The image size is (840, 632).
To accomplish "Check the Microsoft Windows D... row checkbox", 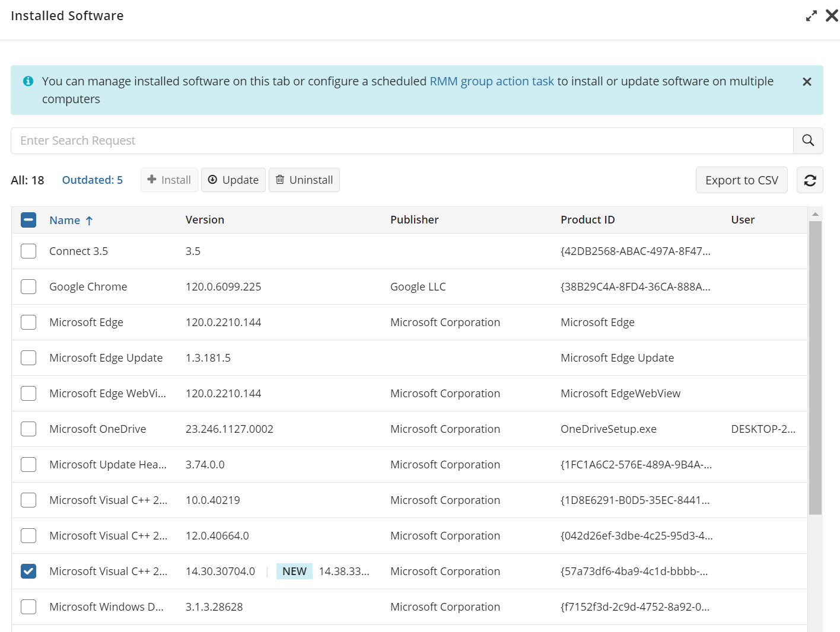I will [x=28, y=607].
